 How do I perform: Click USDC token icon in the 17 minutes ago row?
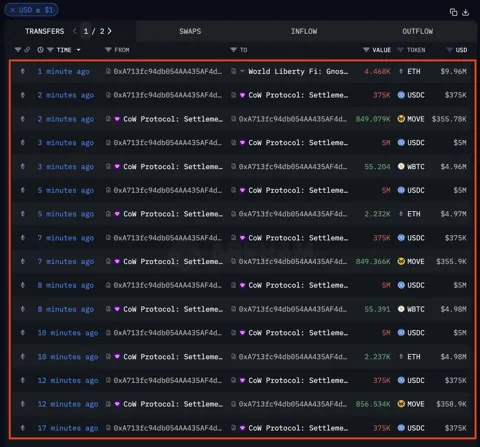pyautogui.click(x=401, y=428)
